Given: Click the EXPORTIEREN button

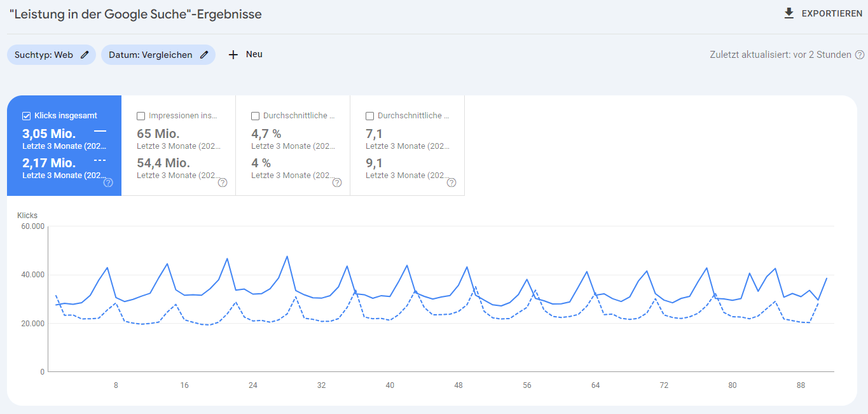Looking at the screenshot, I should (x=823, y=12).
